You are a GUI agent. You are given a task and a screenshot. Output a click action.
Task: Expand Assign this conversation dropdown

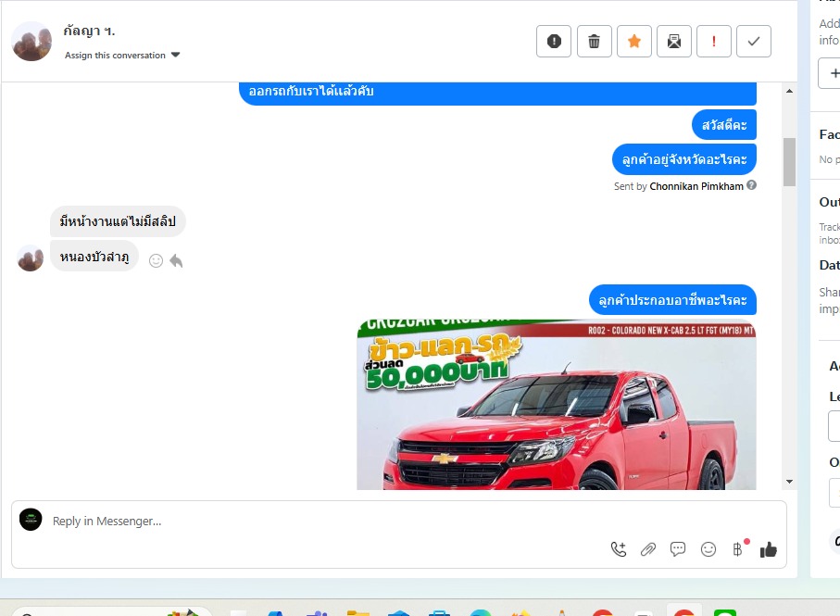pyautogui.click(x=122, y=56)
